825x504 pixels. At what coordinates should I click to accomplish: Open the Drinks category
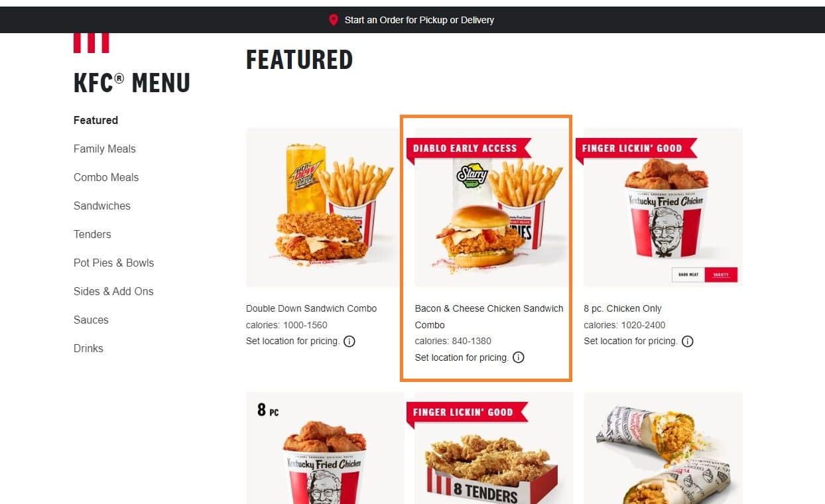tap(88, 348)
